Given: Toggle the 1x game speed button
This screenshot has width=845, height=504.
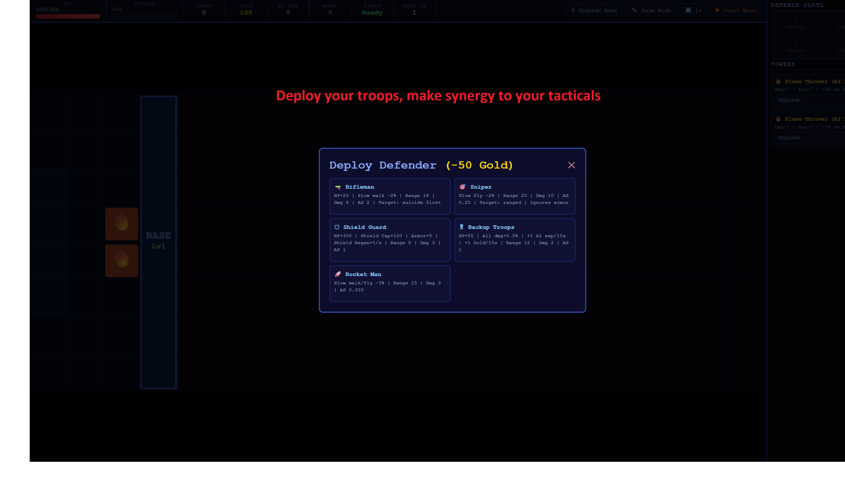Looking at the screenshot, I should [693, 10].
